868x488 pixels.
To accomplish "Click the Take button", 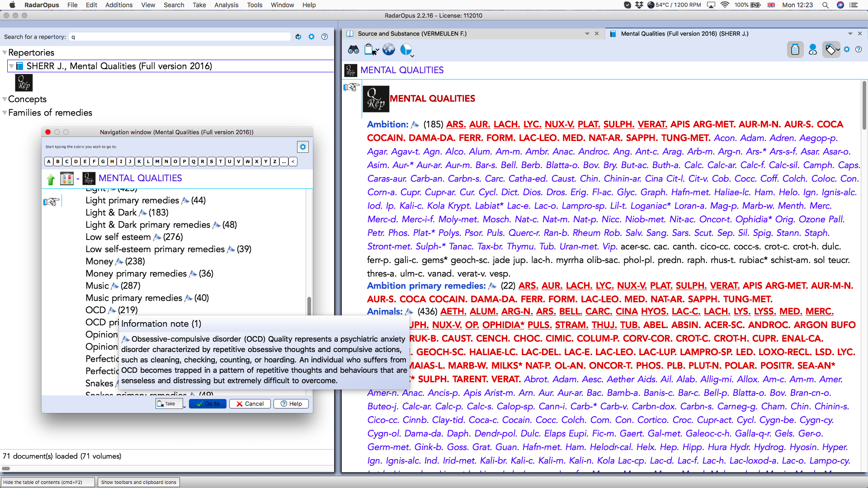I will coord(169,404).
